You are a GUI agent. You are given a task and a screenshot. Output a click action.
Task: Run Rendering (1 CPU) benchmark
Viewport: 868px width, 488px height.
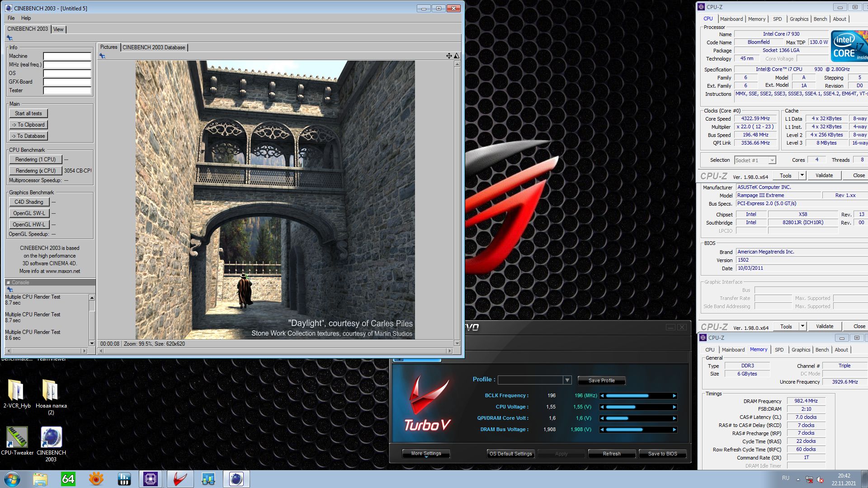pos(35,160)
